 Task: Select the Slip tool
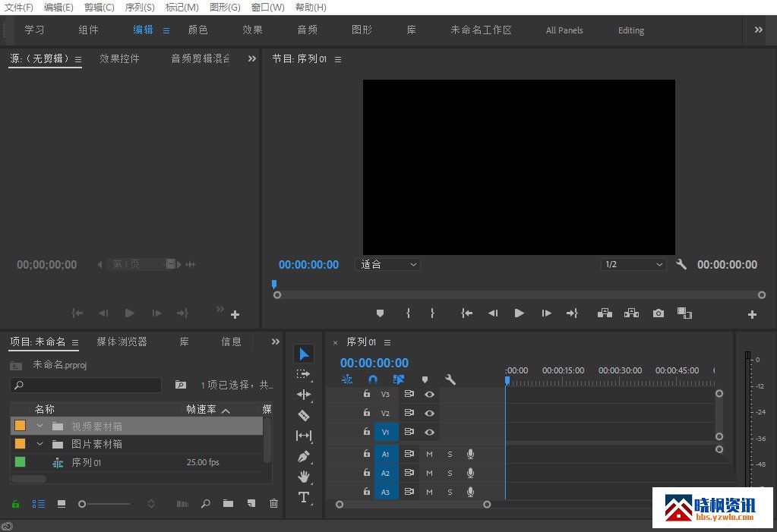point(304,436)
